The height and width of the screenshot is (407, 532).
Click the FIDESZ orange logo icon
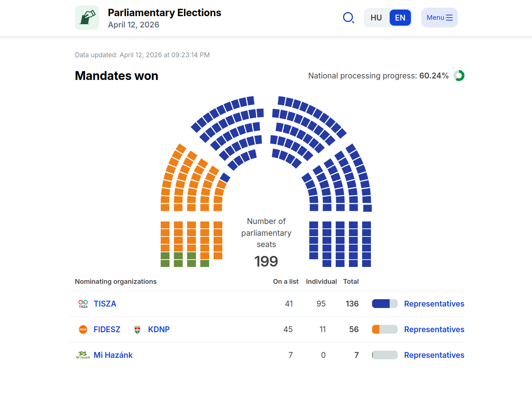tap(83, 329)
